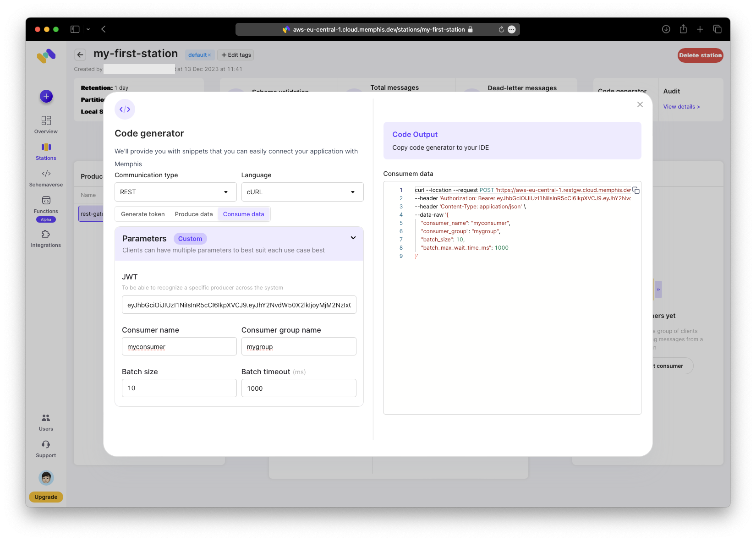Open Overview in the sidebar
The image size is (756, 541).
pos(46,125)
